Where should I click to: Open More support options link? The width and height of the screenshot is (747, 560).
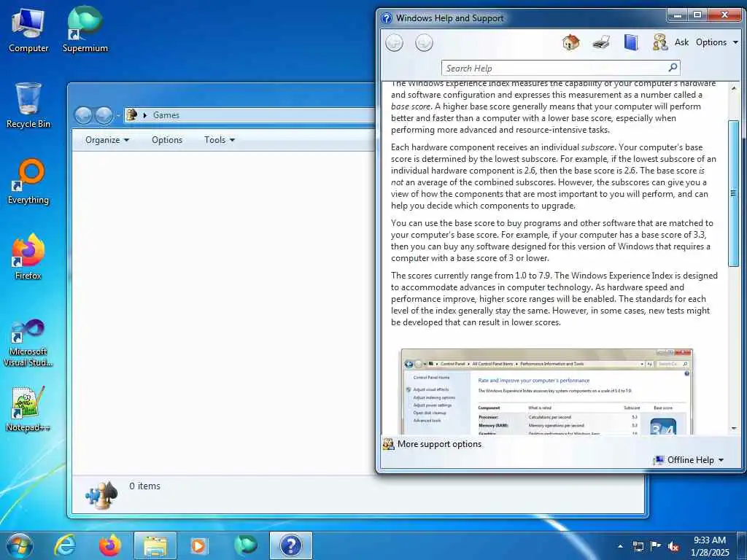pos(439,444)
